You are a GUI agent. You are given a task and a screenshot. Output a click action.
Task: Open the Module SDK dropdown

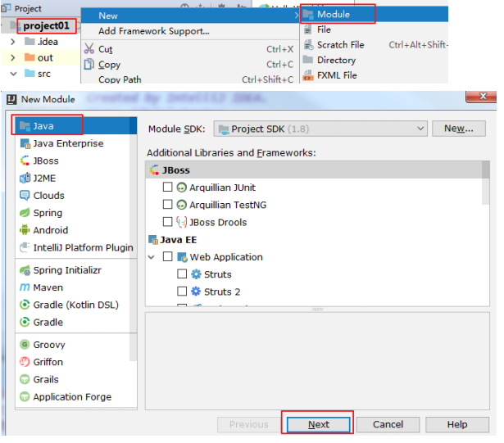point(320,129)
